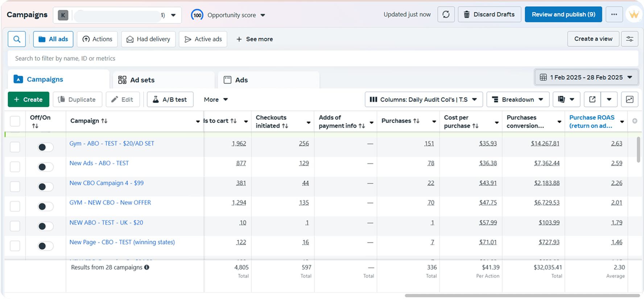Click the refresh data icon

pyautogui.click(x=446, y=15)
